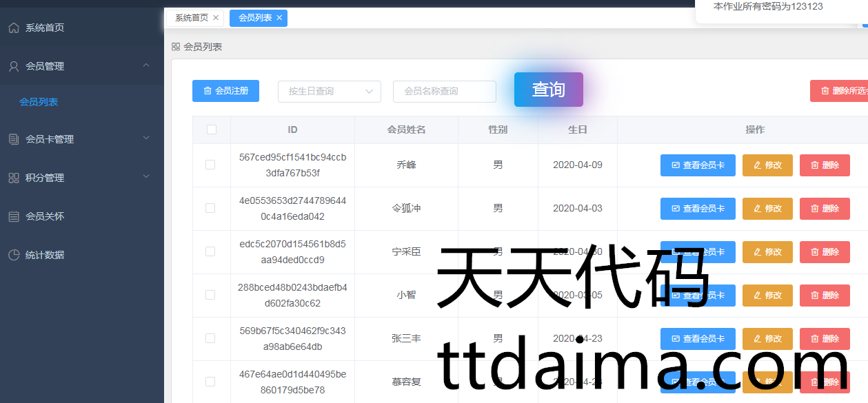The image size is (868, 403).
Task: Close the 会员列表 tab with its X
Action: 279,18
